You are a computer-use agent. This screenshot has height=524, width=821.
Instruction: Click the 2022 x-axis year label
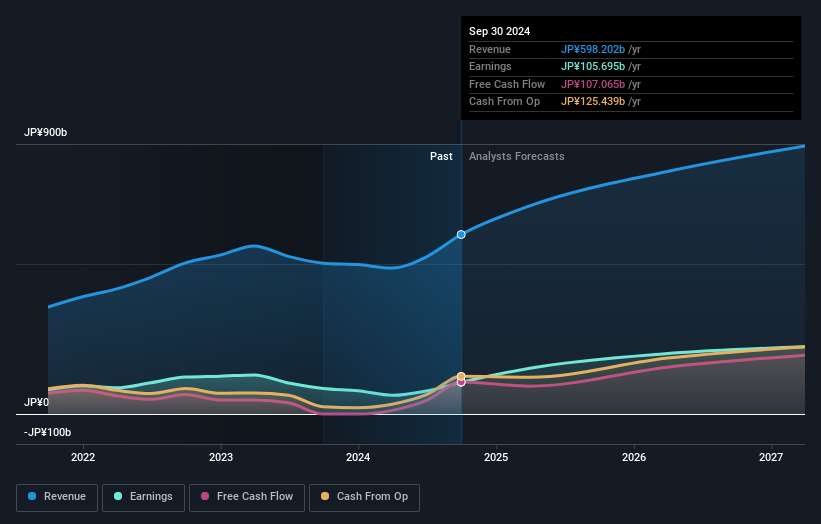tap(83, 457)
